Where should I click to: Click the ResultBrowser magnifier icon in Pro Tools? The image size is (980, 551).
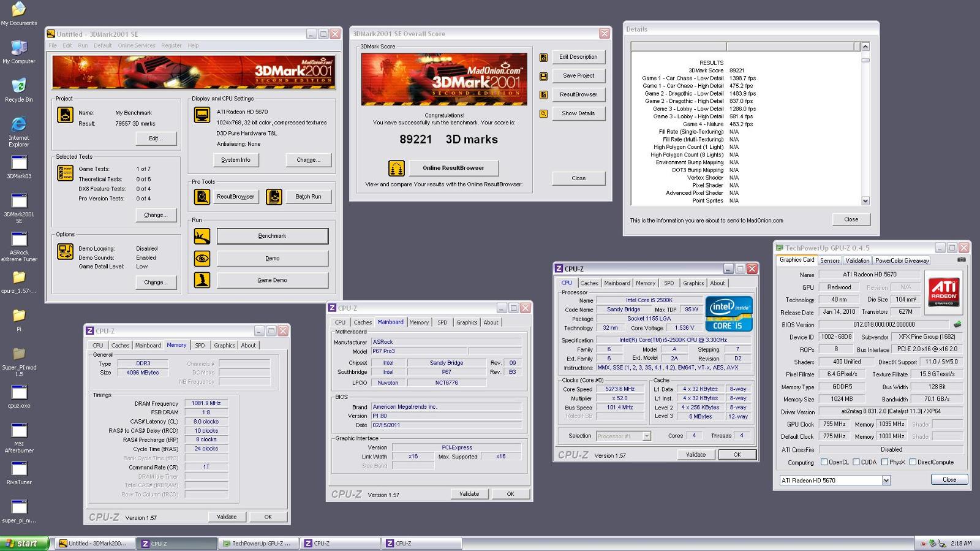tap(202, 197)
